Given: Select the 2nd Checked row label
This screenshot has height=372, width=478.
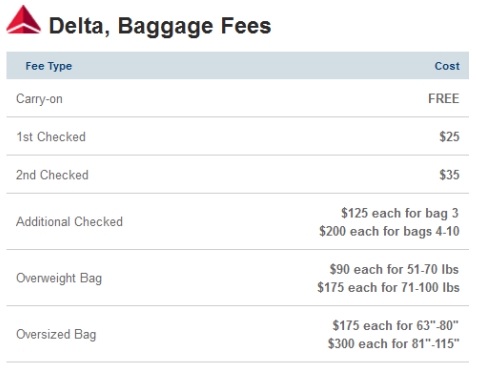Looking at the screenshot, I should click(x=52, y=175).
